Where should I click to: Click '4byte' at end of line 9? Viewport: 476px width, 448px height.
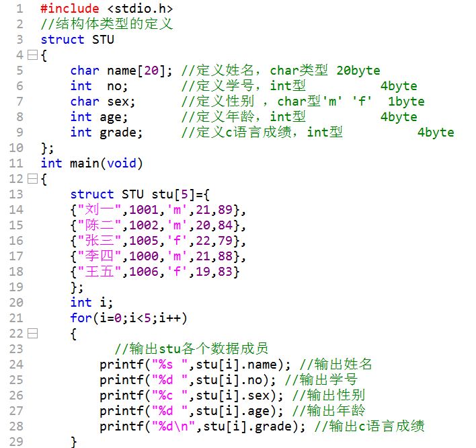coord(436,133)
